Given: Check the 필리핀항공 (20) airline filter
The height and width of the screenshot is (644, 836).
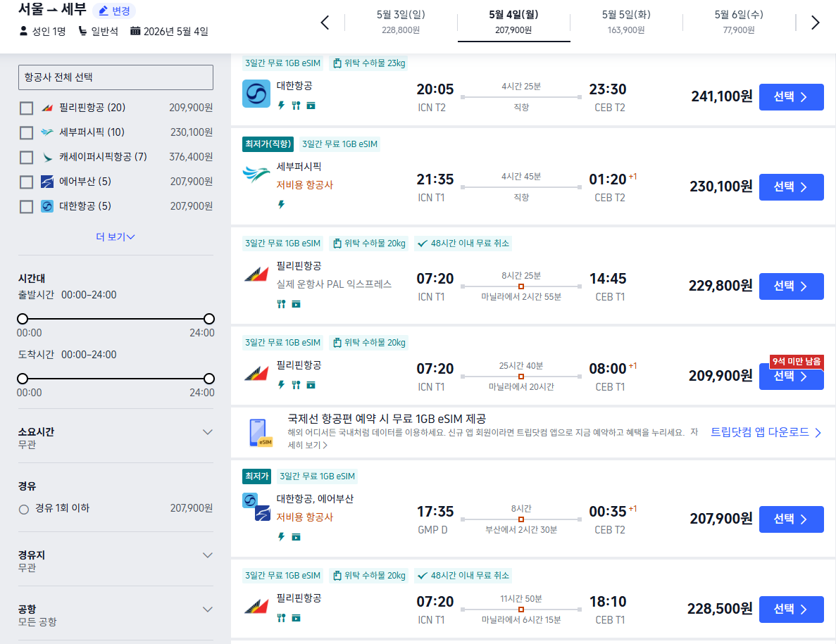Looking at the screenshot, I should point(26,108).
